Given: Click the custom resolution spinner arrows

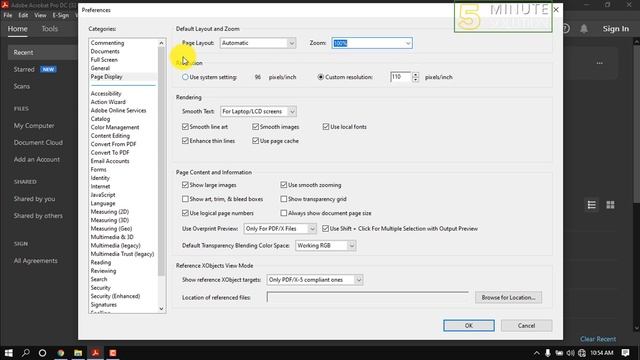Looking at the screenshot, I should tap(415, 77).
